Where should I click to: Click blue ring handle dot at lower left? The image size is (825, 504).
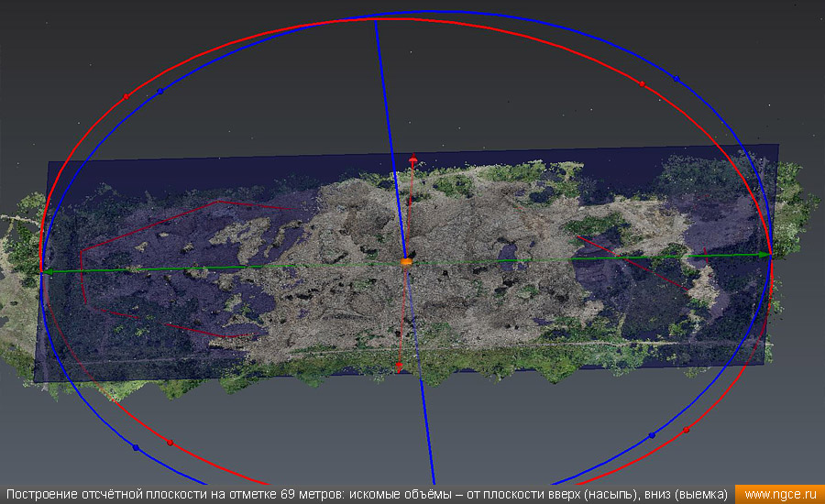136,448
